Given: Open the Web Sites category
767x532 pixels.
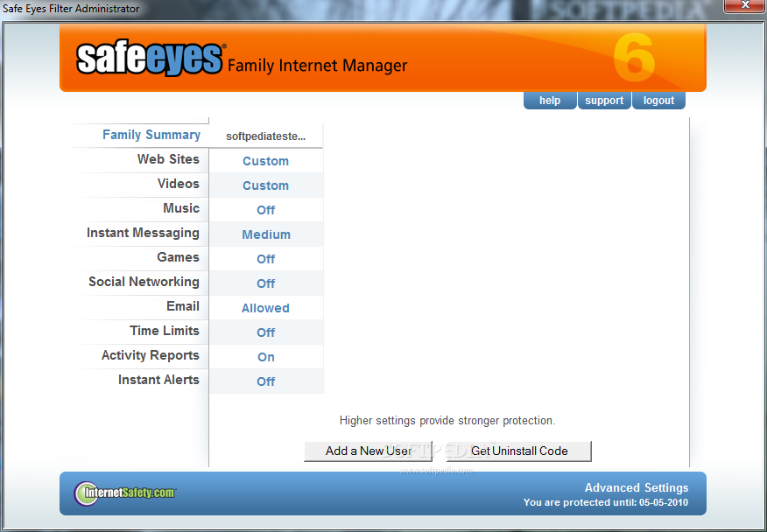Looking at the screenshot, I should tap(168, 159).
